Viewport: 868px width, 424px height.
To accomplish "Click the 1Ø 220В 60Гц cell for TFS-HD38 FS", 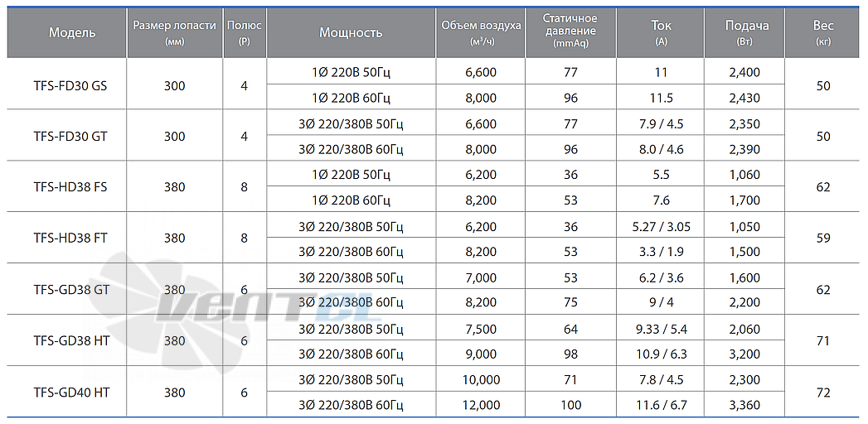I will 351,200.
